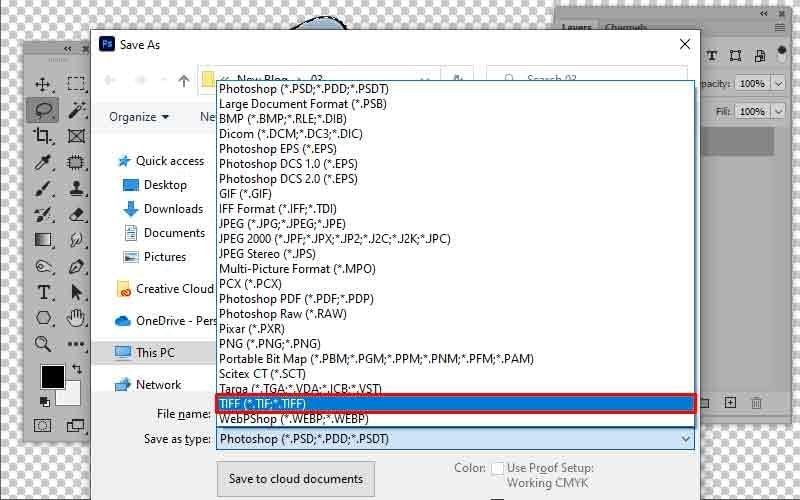
Task: Select the Horizontal Type tool
Action: (43, 292)
